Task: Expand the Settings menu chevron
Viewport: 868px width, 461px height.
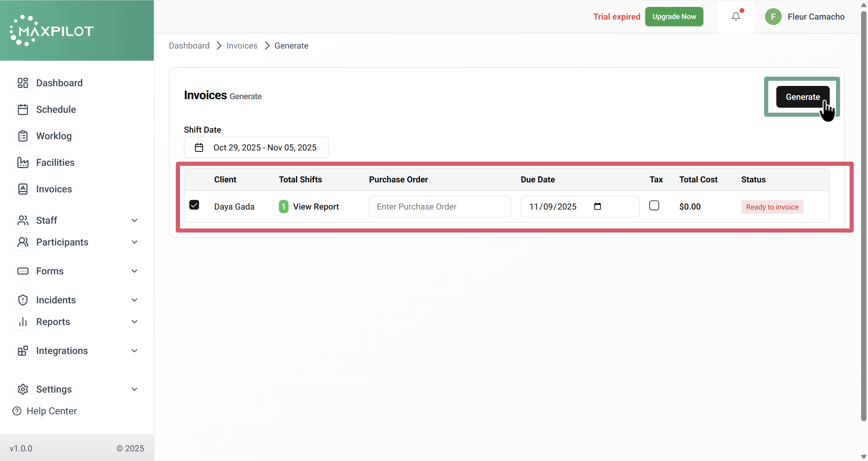Action: click(134, 389)
